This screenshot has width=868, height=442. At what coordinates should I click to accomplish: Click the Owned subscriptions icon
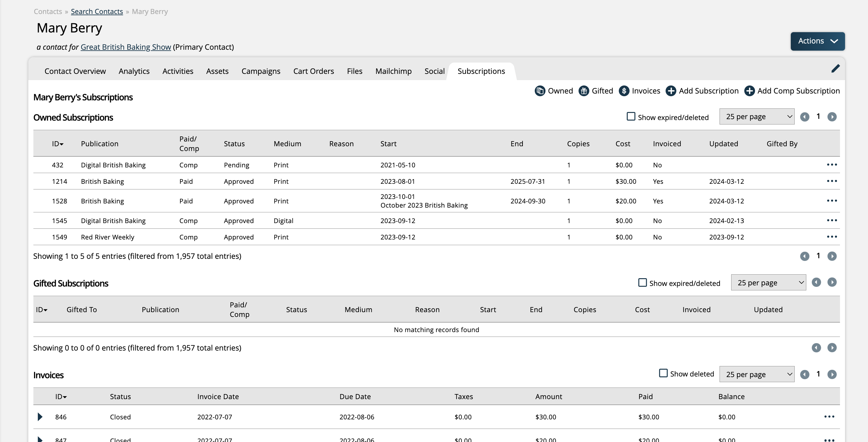tap(540, 91)
